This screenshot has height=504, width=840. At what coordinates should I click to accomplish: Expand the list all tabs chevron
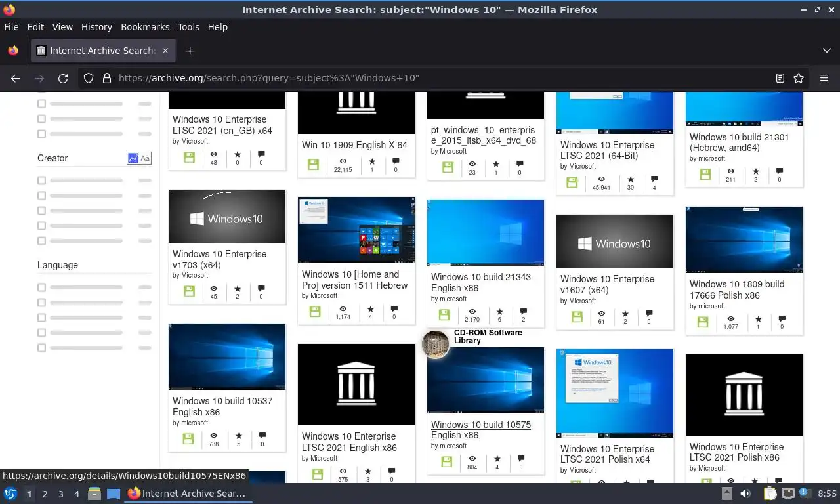826,51
